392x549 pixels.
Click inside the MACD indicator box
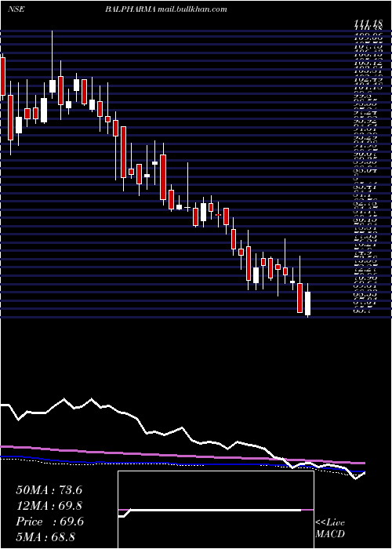(216, 510)
